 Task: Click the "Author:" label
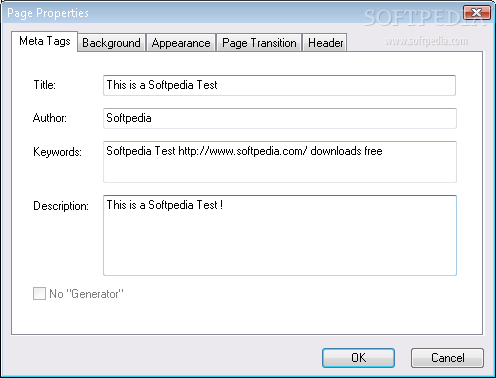(x=50, y=118)
